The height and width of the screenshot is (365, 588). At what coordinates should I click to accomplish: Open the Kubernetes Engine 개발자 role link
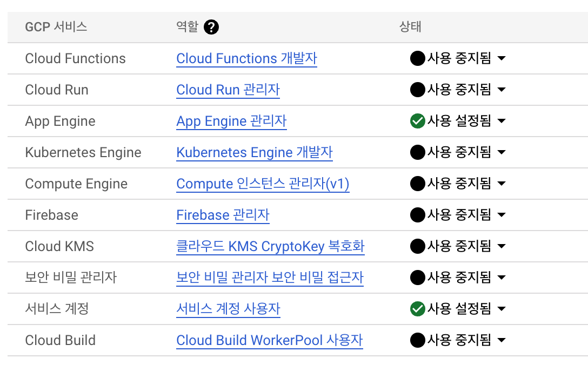point(255,152)
